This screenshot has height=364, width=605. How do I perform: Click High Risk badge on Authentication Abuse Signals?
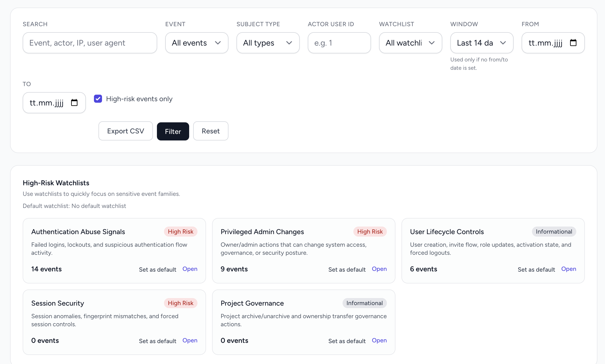point(181,232)
